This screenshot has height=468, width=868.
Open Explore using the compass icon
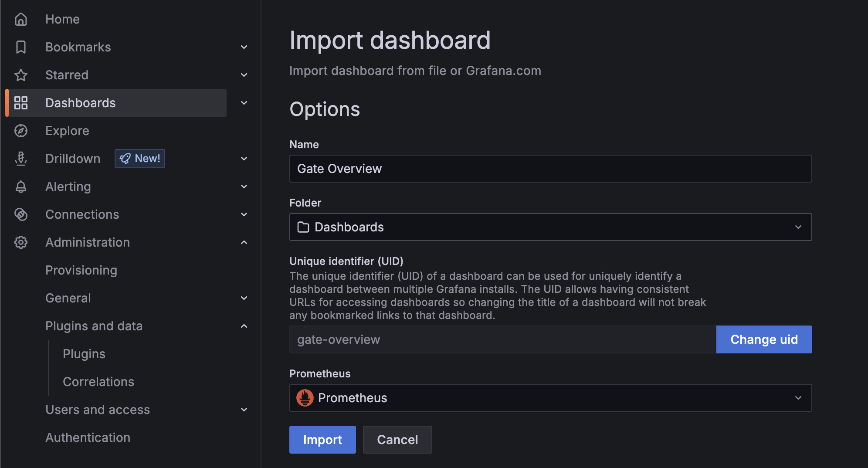click(21, 131)
